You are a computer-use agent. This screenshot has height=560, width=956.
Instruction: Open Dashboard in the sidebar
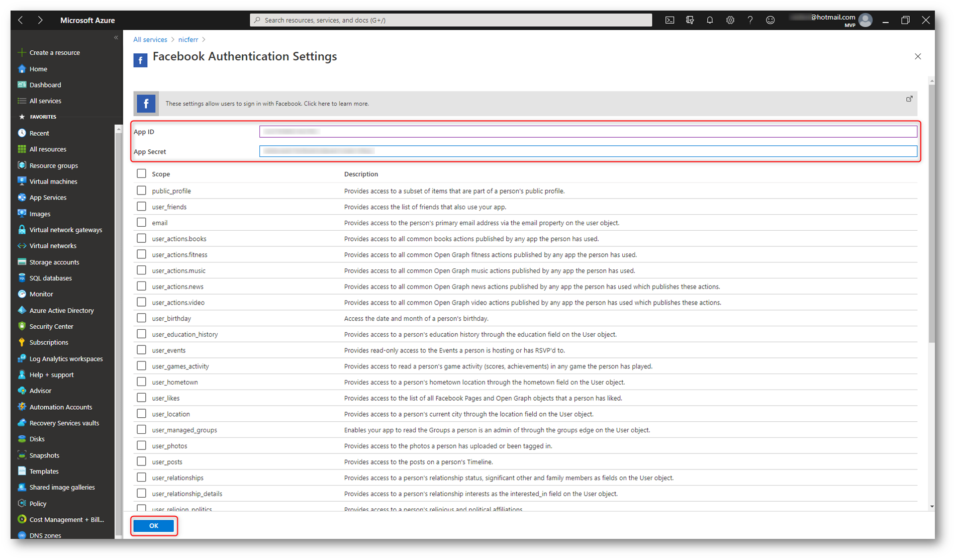[45, 85]
